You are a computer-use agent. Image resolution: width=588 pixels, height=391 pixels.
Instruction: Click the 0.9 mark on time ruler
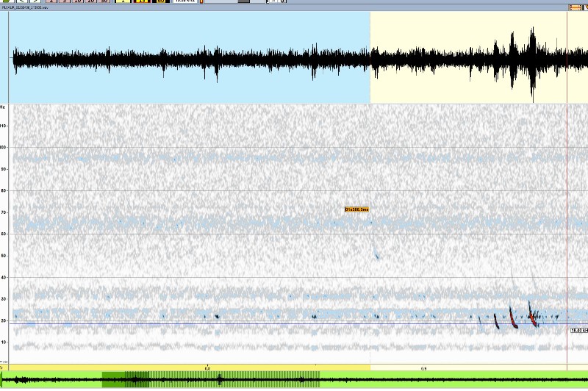(x=423, y=367)
